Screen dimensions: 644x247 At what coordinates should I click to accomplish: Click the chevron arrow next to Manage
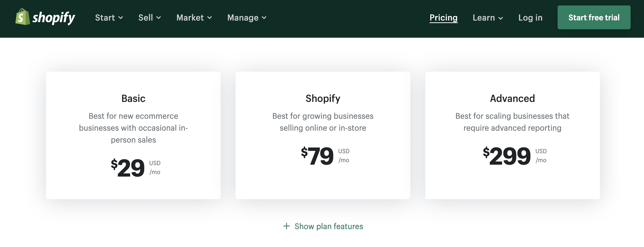coord(264,18)
